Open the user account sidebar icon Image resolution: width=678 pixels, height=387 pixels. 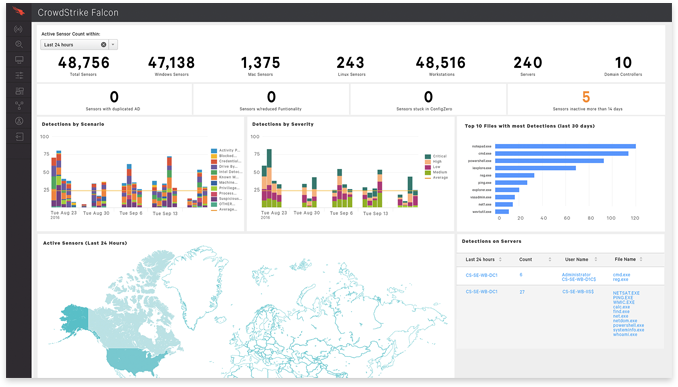click(x=19, y=121)
